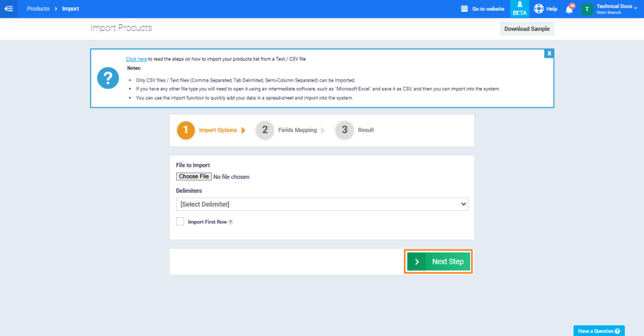
Task: Switch to the Fields Mapping step
Action: [x=297, y=130]
